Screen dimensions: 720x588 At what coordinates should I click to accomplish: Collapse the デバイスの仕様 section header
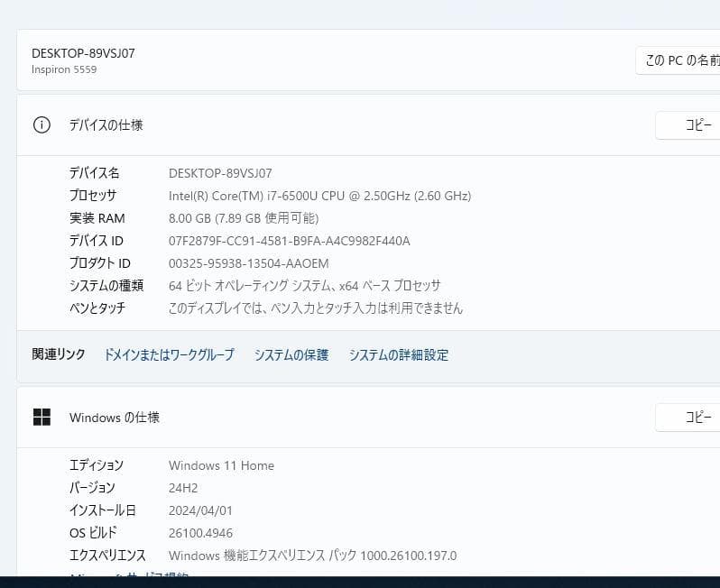368,124
